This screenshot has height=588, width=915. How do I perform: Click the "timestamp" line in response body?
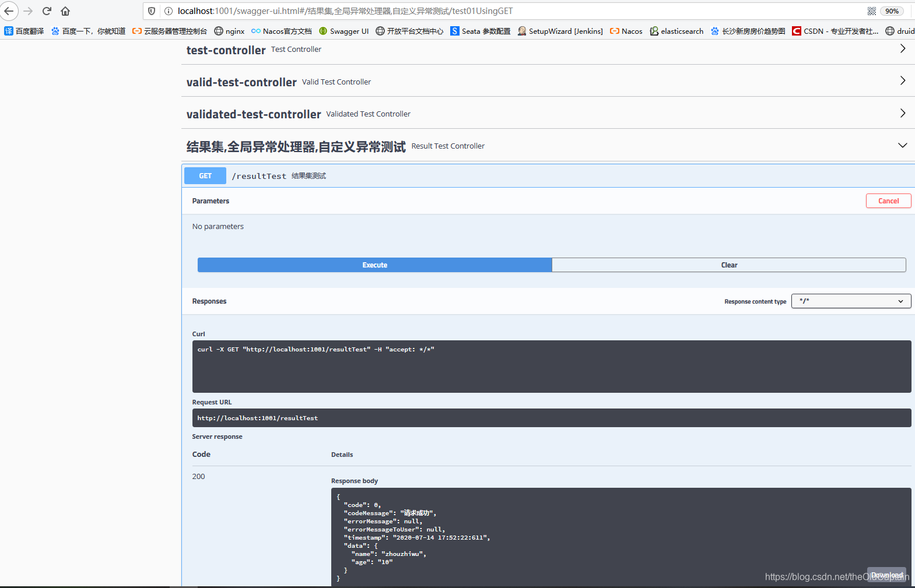click(x=417, y=538)
